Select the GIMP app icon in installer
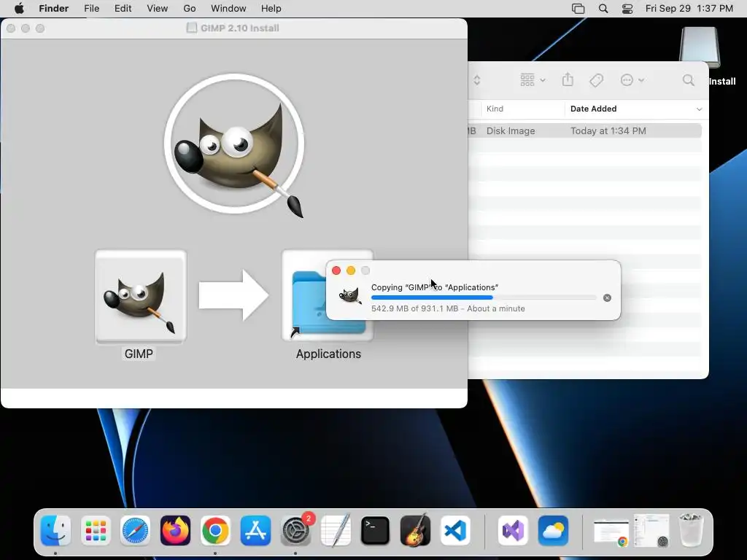Viewport: 747px width, 560px height. (140, 296)
